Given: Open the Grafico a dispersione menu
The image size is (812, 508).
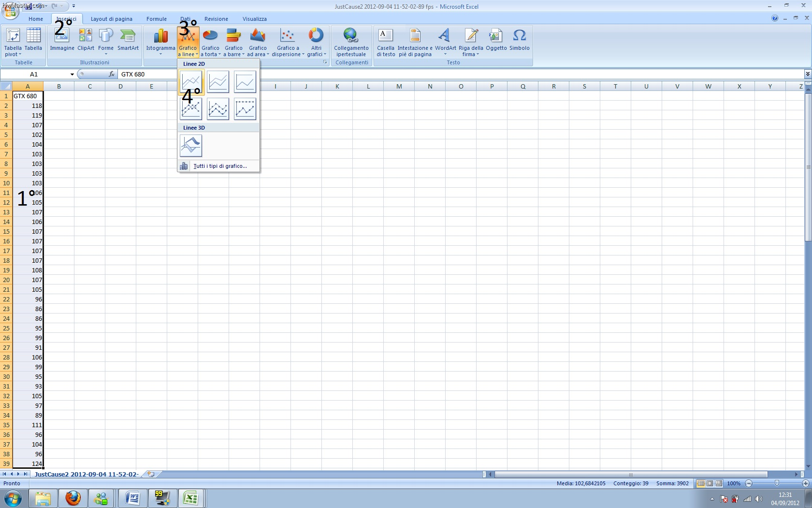Looking at the screenshot, I should [288, 42].
